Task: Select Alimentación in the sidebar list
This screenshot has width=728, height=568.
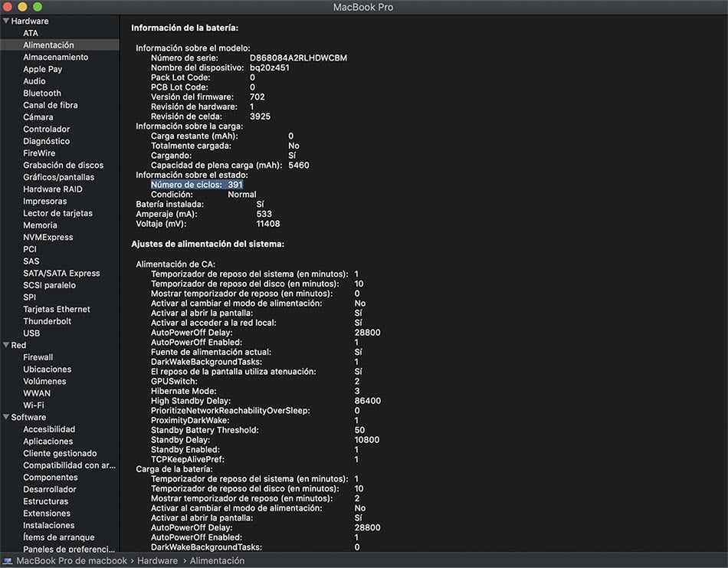Action: 60,45
